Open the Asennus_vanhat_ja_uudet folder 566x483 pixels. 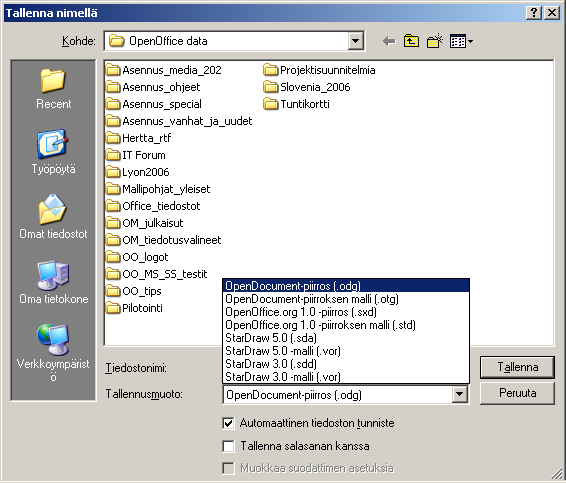179,121
